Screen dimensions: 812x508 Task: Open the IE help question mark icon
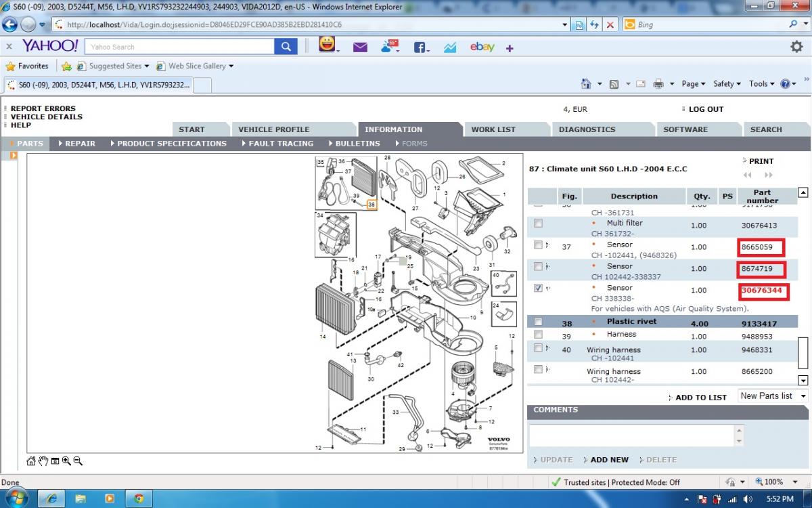coord(785,84)
